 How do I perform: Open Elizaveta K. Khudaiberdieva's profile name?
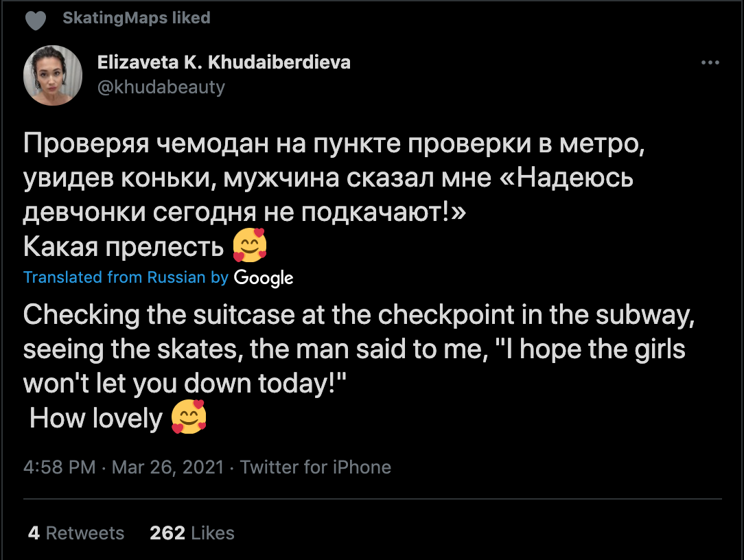224,62
